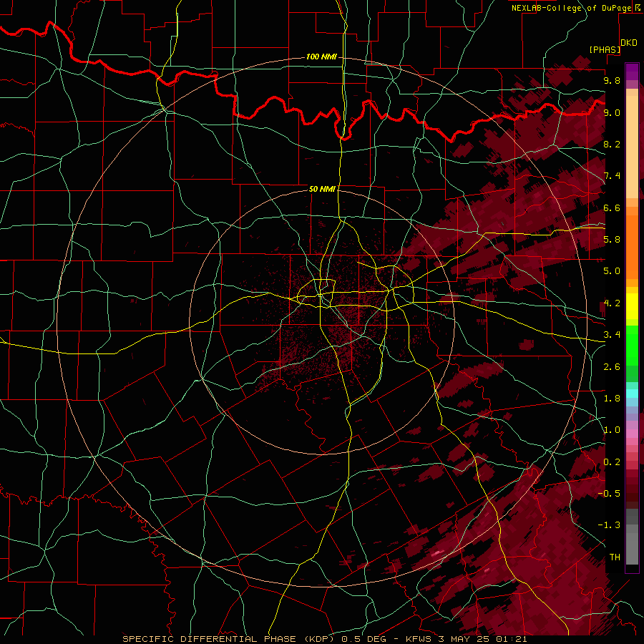The width and height of the screenshot is (644, 644).
Task: Select the 100 NMI range ring label
Action: point(321,57)
